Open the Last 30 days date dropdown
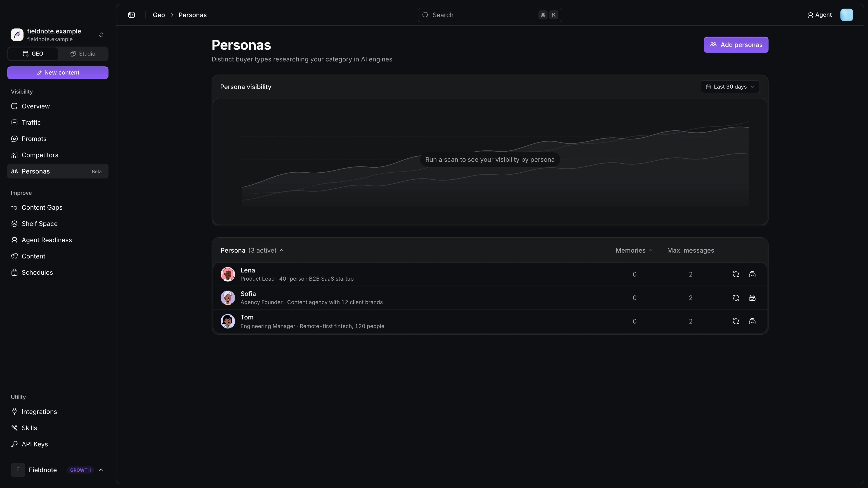Screen dimensions: 868x488 (x=730, y=87)
